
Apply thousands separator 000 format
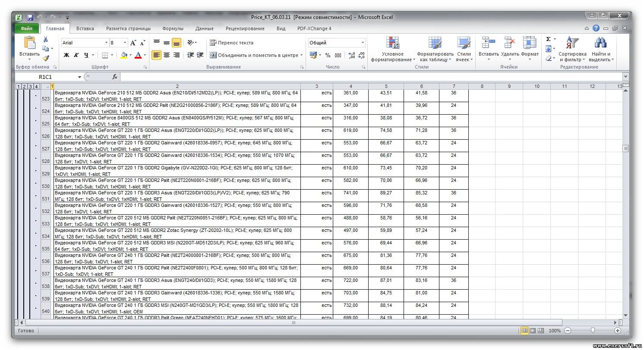(338, 55)
